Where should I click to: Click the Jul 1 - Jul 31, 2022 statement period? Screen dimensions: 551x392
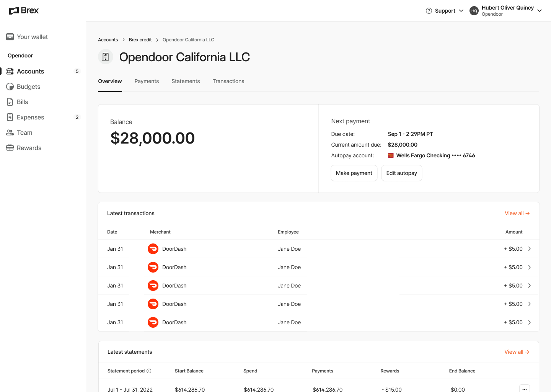[x=130, y=389]
